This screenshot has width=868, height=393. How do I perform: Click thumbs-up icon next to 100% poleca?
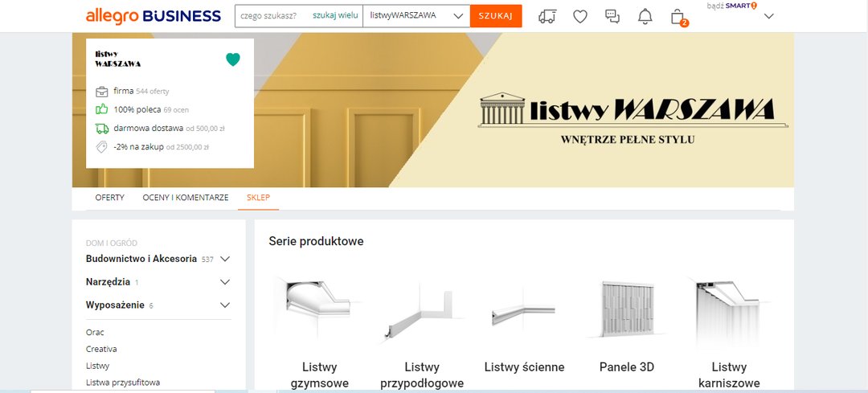tap(101, 109)
